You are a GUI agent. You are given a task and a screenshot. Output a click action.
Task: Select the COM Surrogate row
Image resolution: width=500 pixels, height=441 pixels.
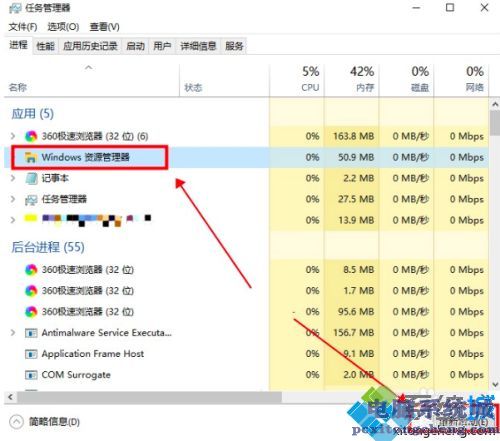(246, 375)
